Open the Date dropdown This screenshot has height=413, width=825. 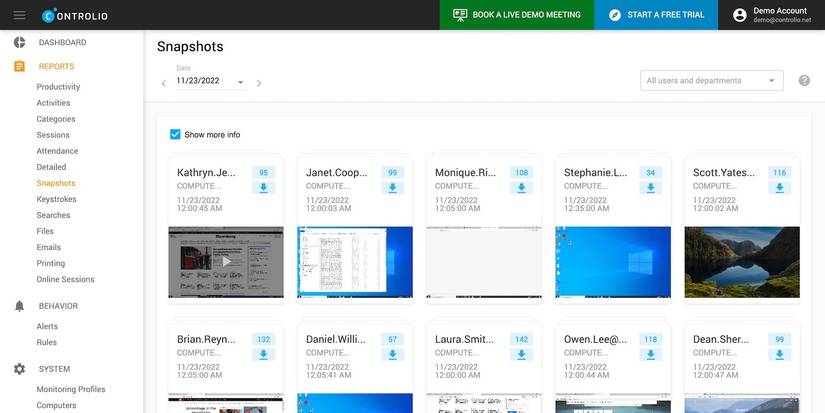click(240, 82)
